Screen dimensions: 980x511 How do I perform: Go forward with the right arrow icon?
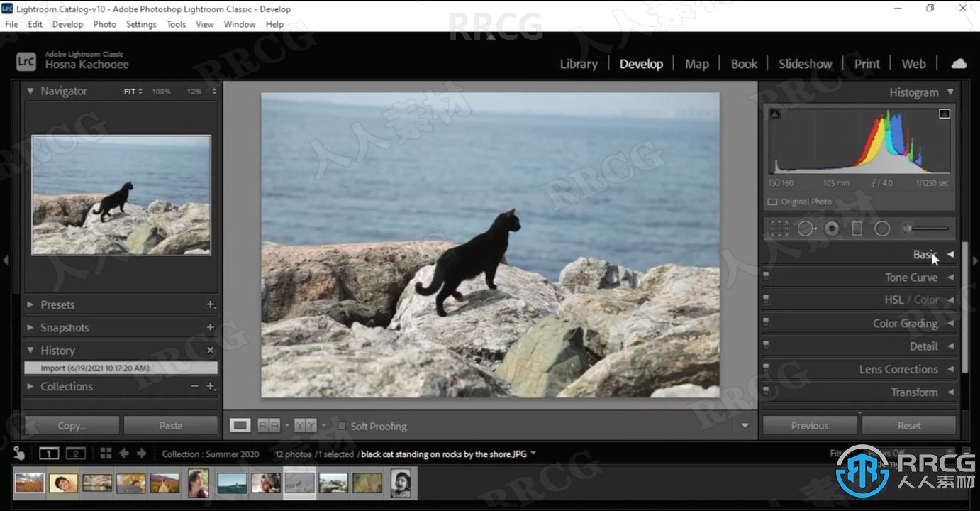[x=142, y=454]
